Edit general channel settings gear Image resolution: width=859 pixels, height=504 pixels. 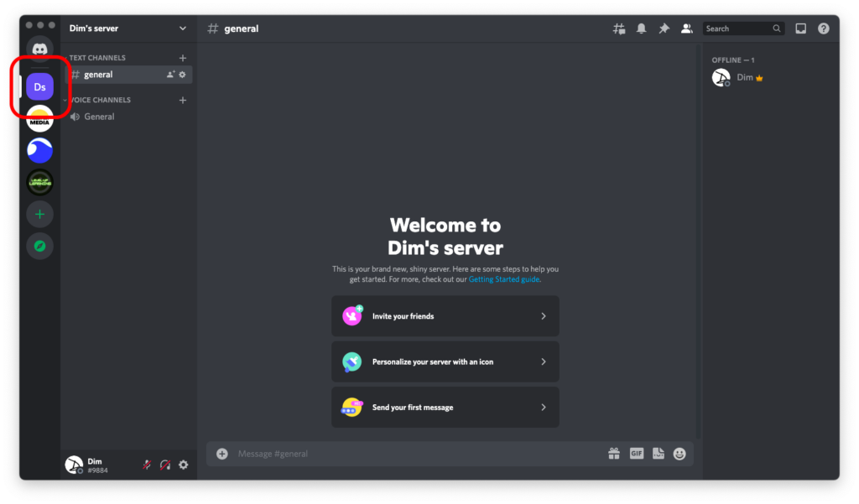pos(182,75)
